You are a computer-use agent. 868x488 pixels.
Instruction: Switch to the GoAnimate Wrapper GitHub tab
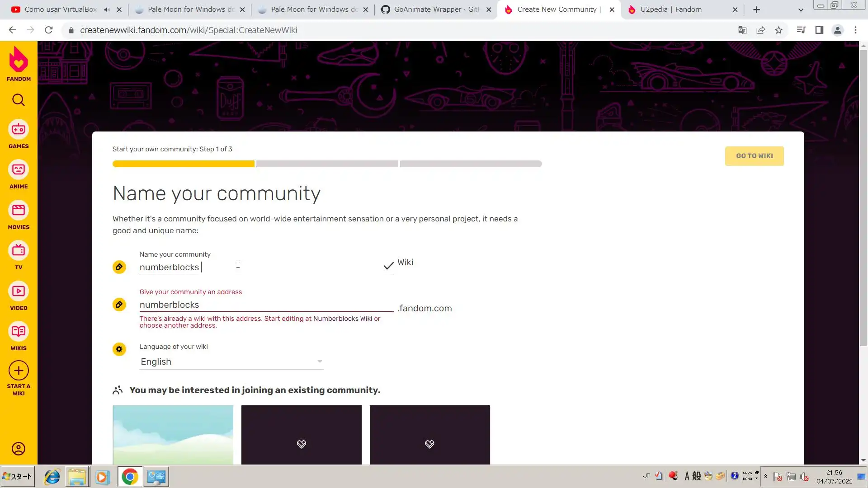click(429, 9)
